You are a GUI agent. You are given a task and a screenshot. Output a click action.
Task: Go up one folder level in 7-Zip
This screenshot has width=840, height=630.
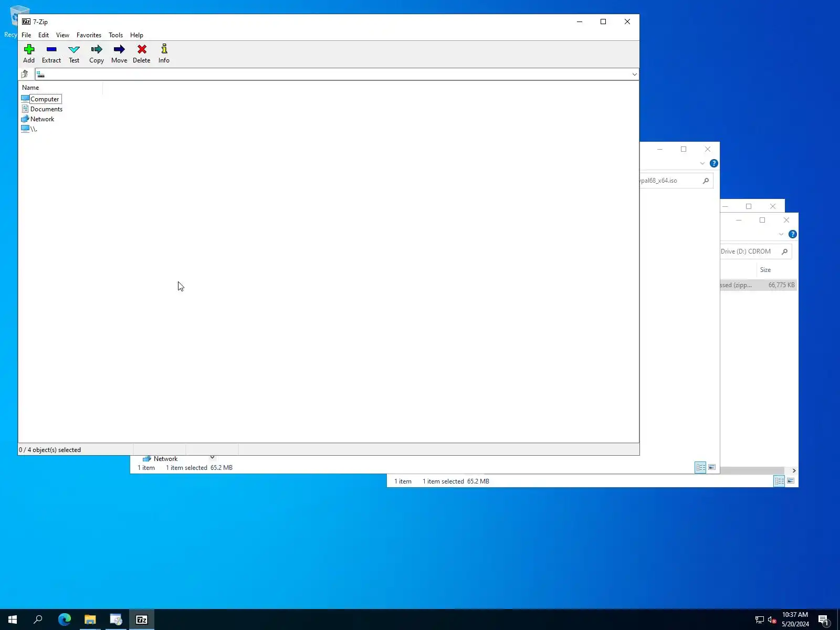pyautogui.click(x=25, y=74)
